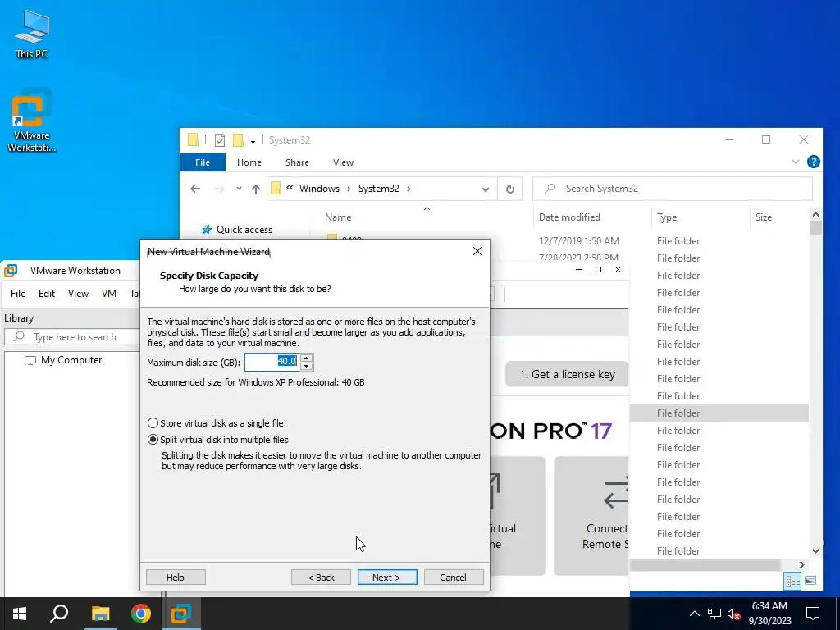
Task: Switch Explorer to details view icon
Action: [x=792, y=581]
